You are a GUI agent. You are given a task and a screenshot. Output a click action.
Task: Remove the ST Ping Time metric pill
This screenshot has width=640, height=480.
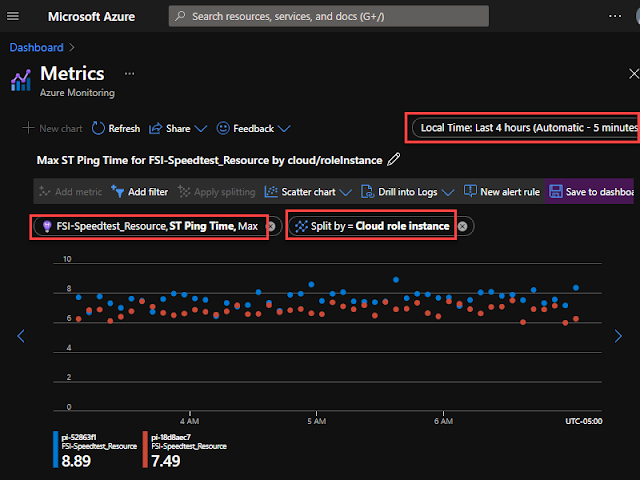coord(271,226)
